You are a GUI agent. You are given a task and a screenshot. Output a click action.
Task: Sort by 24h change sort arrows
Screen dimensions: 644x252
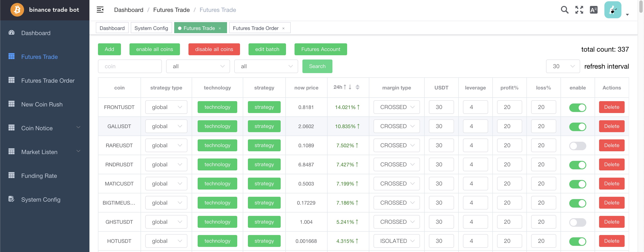[x=357, y=87]
